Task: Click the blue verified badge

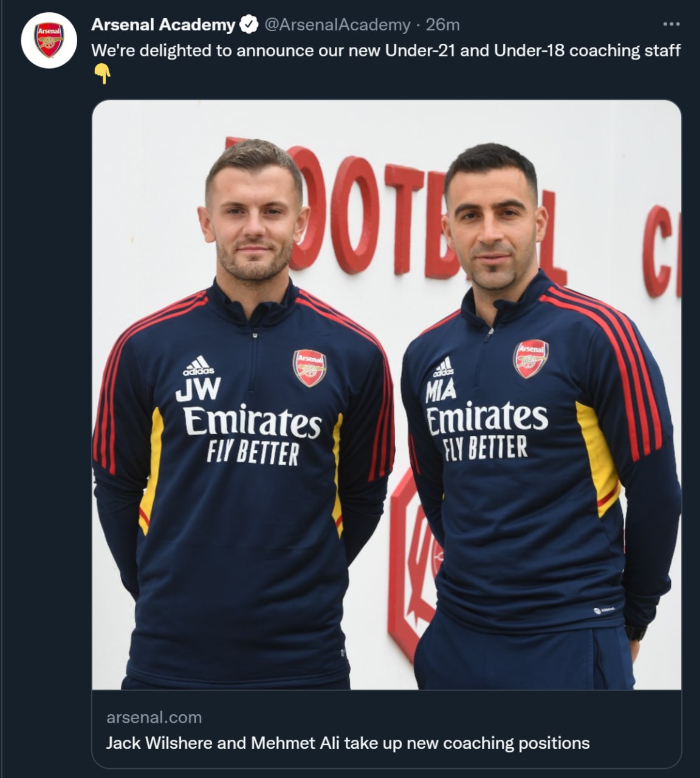Action: (249, 25)
